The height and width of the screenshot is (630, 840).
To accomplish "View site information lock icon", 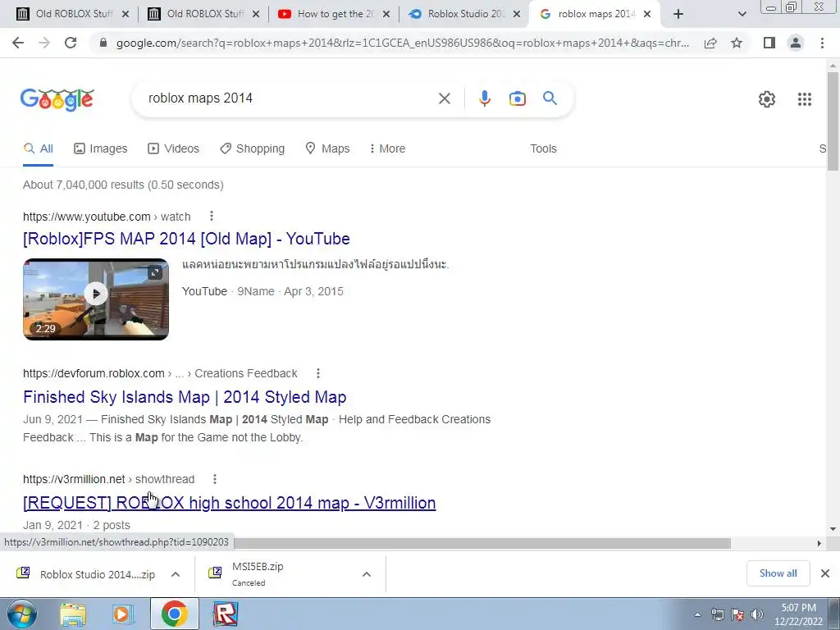I will pyautogui.click(x=103, y=43).
